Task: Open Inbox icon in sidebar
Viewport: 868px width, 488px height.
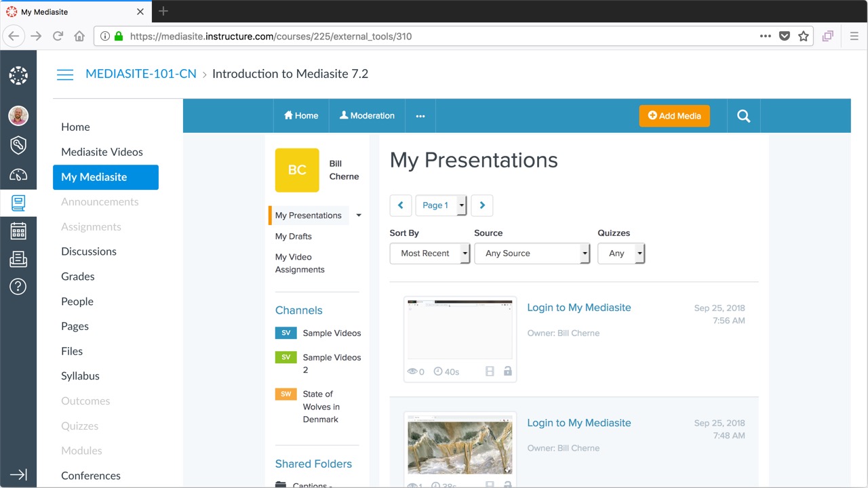Action: click(18, 259)
